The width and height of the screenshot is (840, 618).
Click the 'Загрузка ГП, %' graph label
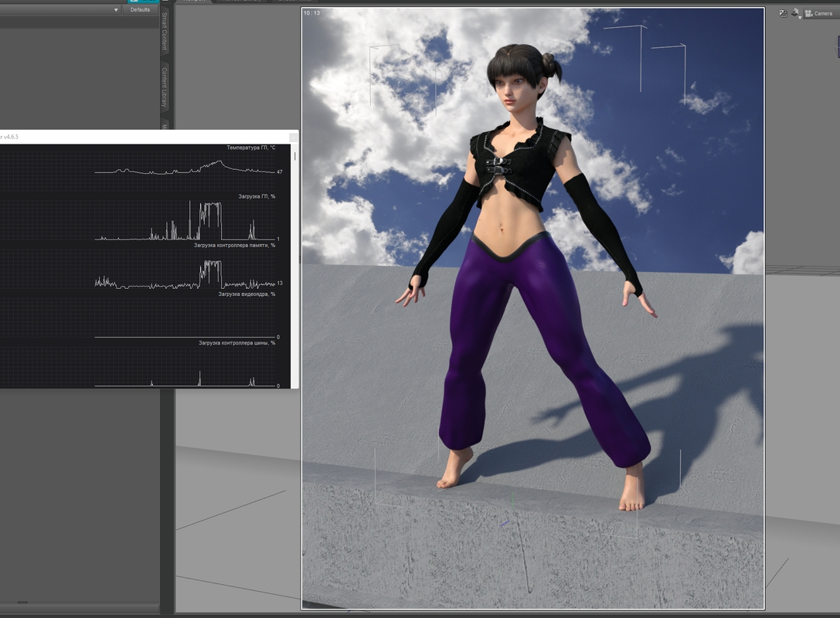click(x=257, y=196)
